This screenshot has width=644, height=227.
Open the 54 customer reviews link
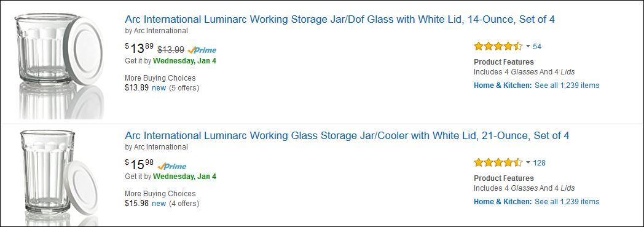click(537, 47)
